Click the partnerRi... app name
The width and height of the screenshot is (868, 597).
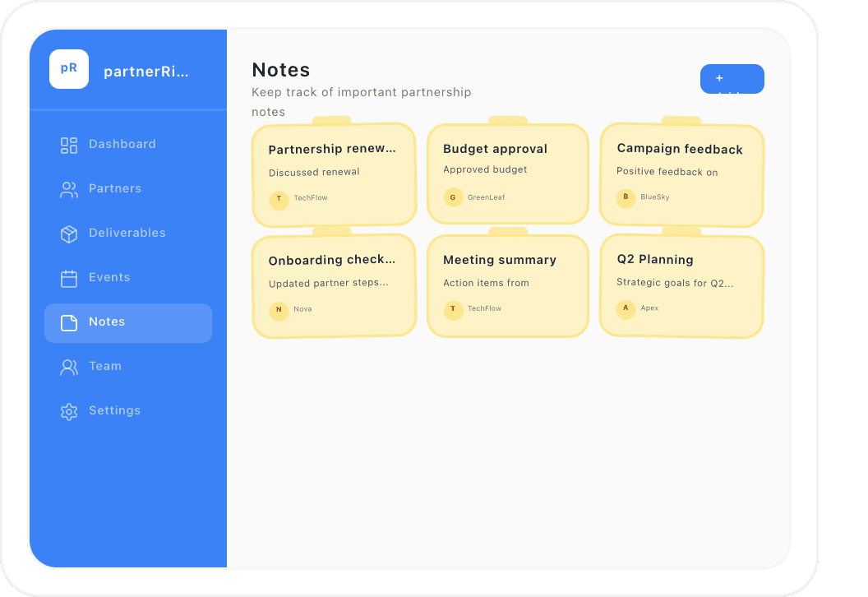point(146,72)
